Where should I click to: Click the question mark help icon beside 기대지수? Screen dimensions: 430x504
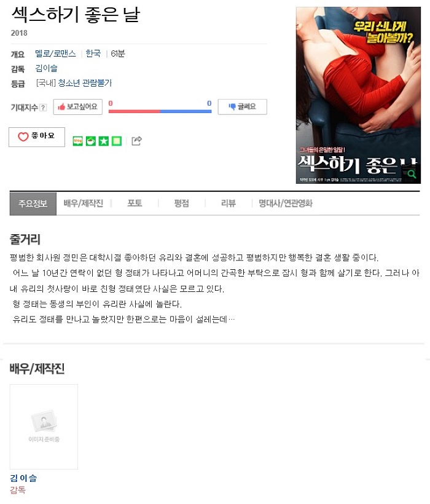[43, 108]
